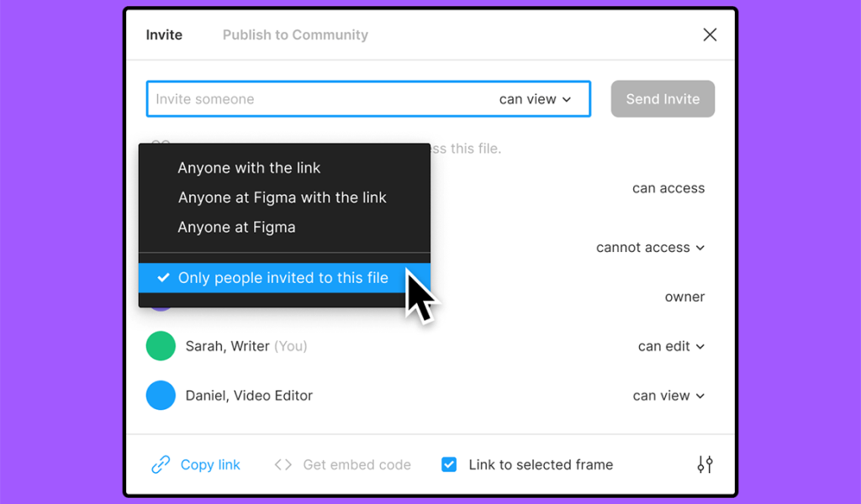Click the checkmark next to Only people invited
This screenshot has height=504, width=861.
click(163, 277)
